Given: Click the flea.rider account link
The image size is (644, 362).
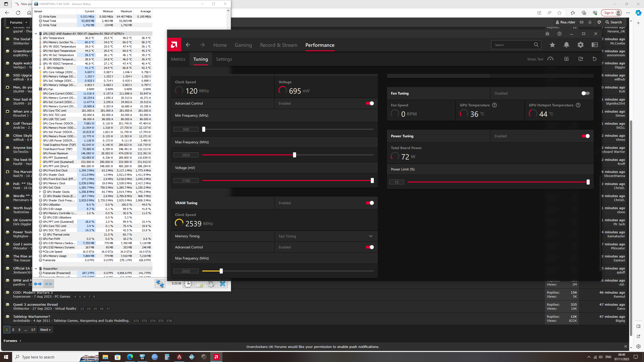Looking at the screenshot, I should pyautogui.click(x=566, y=22).
